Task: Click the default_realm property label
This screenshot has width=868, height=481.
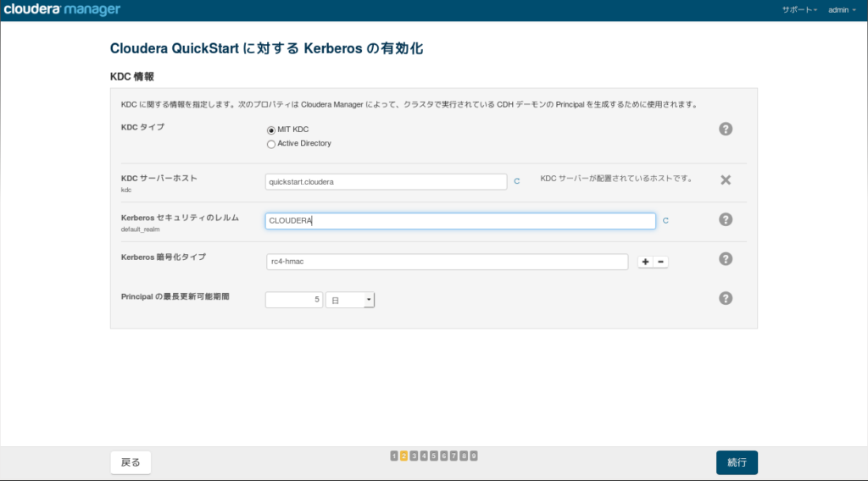Action: (140, 229)
